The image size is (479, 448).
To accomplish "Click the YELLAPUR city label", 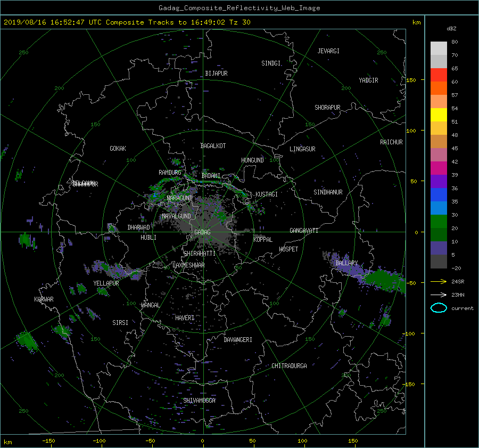I will point(106,283).
